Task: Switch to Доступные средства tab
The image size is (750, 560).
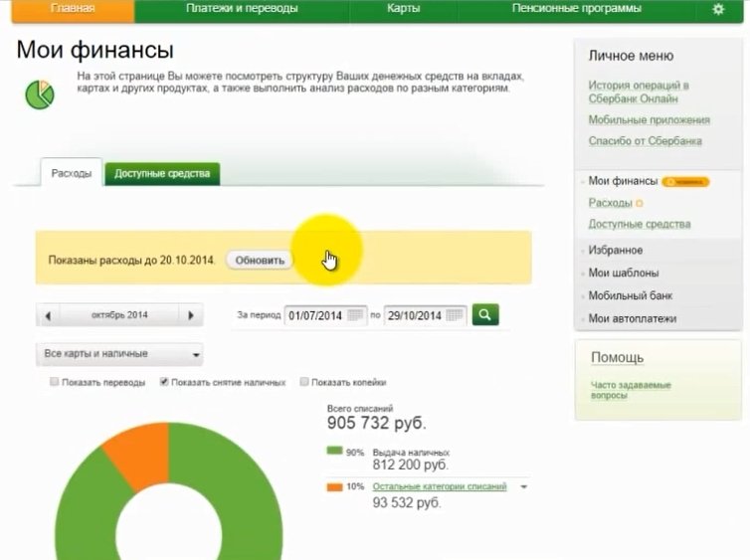Action: [162, 173]
